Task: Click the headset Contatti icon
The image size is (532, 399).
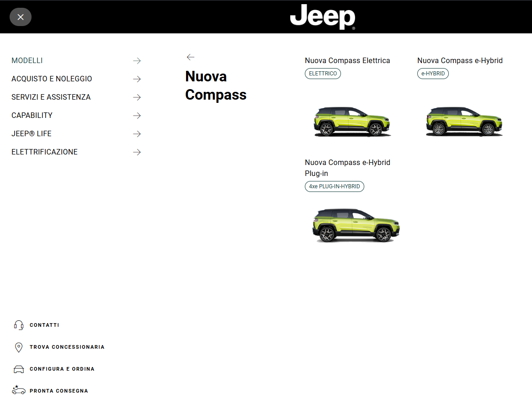Action: 19,325
